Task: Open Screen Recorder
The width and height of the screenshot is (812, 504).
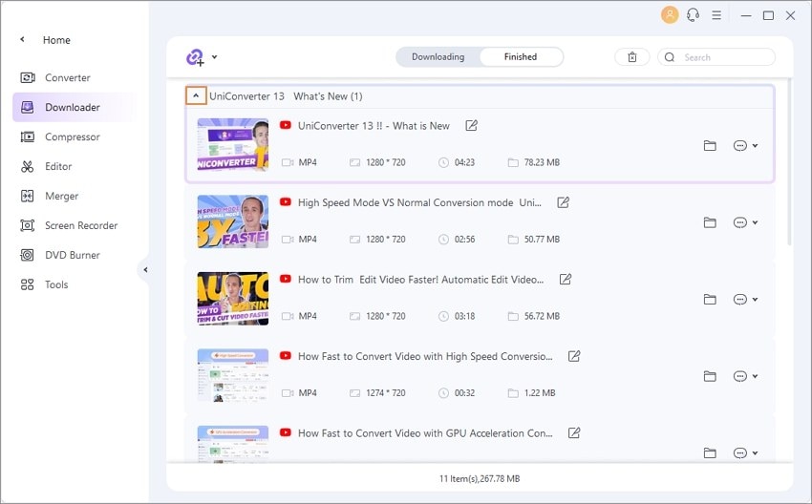Action: tap(81, 225)
